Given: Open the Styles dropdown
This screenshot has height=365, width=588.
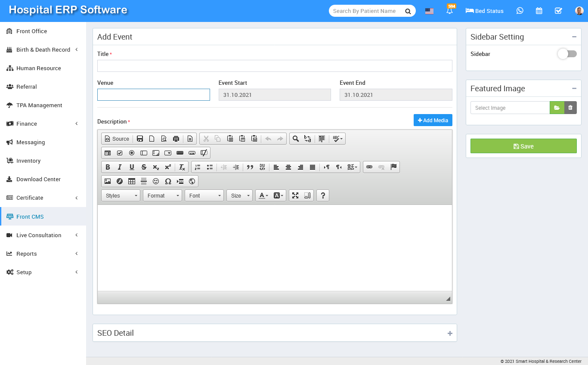Looking at the screenshot, I should 121,195.
